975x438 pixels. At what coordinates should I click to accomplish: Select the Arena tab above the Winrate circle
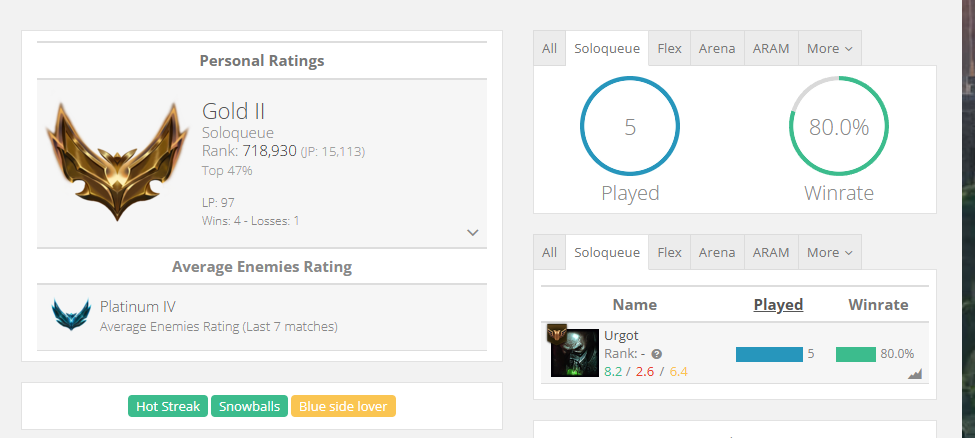click(x=717, y=49)
